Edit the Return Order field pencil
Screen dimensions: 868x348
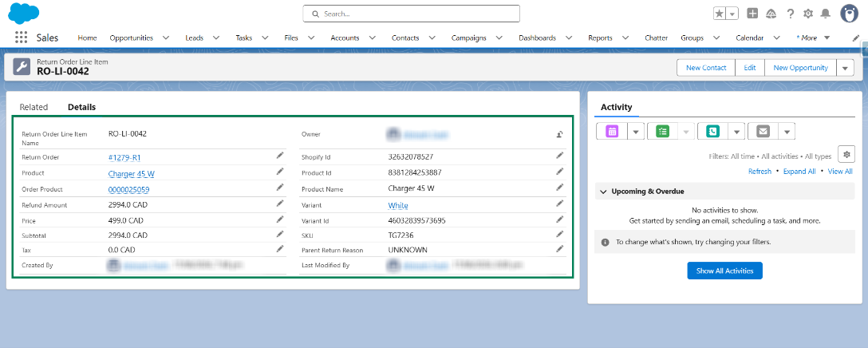click(279, 156)
